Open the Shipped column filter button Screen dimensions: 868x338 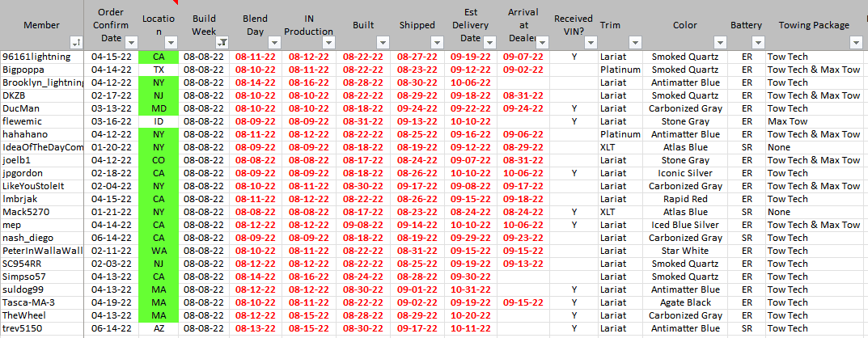(x=437, y=42)
